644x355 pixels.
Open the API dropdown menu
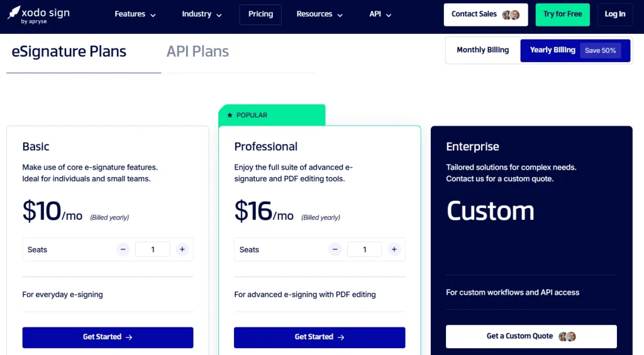[380, 14]
